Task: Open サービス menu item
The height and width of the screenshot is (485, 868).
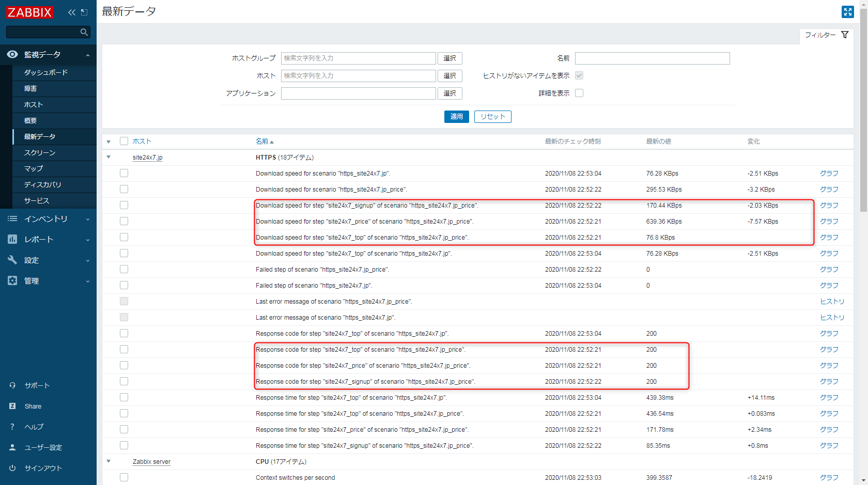Action: tap(54, 201)
